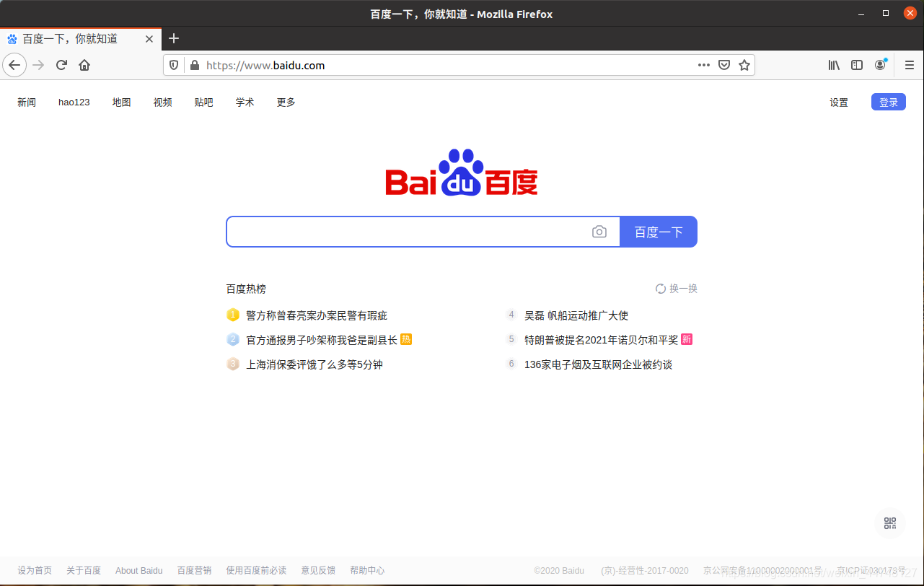Show site security padlock info
Image resolution: width=924 pixels, height=586 pixels.
193,65
